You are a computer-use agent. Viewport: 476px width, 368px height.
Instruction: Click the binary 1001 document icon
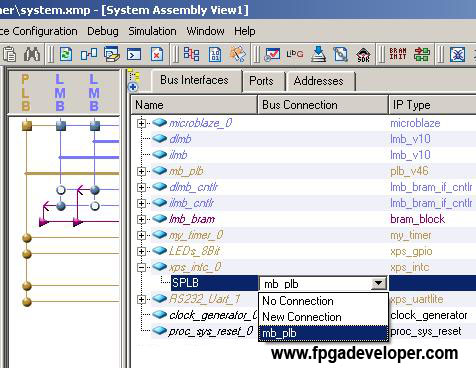215,54
